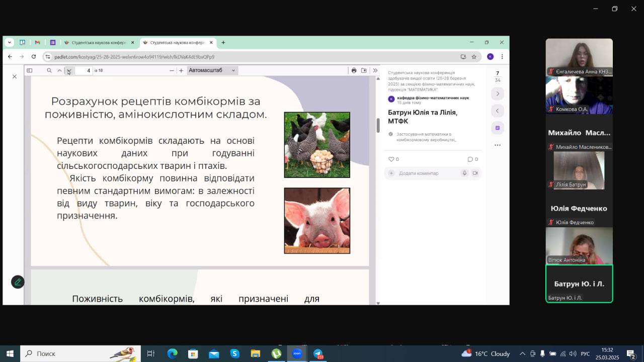Go back in browser history

(x=10, y=57)
